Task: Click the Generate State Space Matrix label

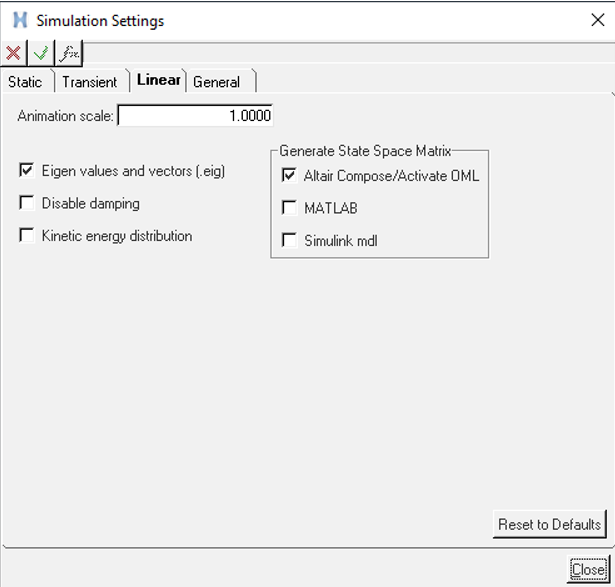Action: (x=365, y=151)
